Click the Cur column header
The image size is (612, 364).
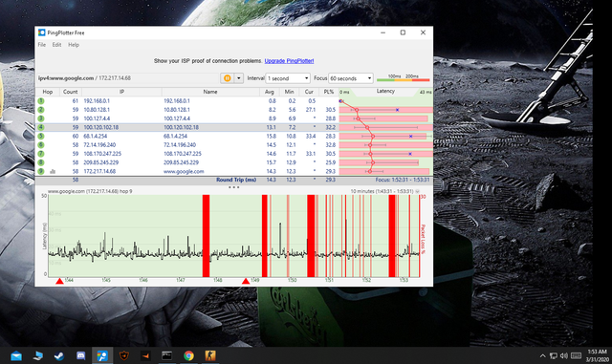click(309, 92)
